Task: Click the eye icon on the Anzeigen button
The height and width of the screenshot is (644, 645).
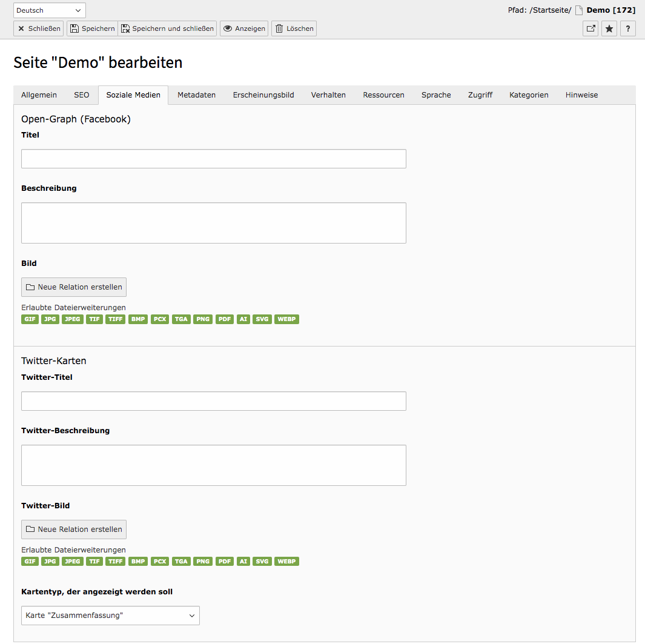Action: click(228, 28)
